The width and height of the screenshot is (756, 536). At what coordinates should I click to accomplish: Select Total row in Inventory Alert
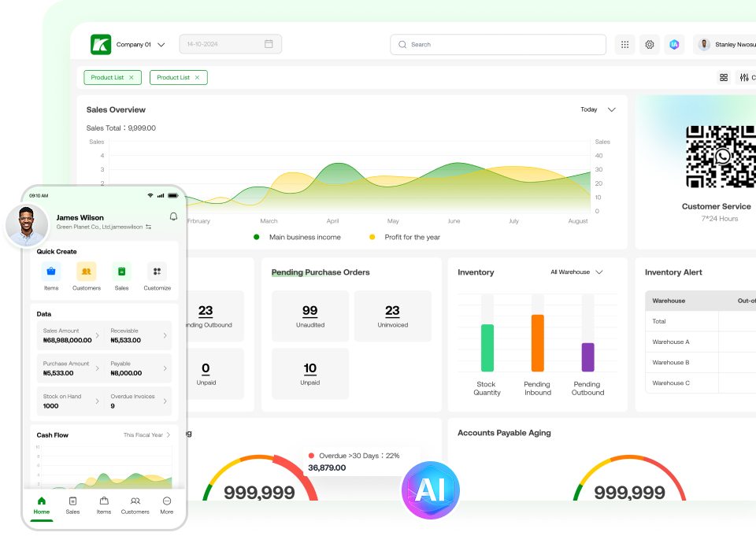point(701,321)
